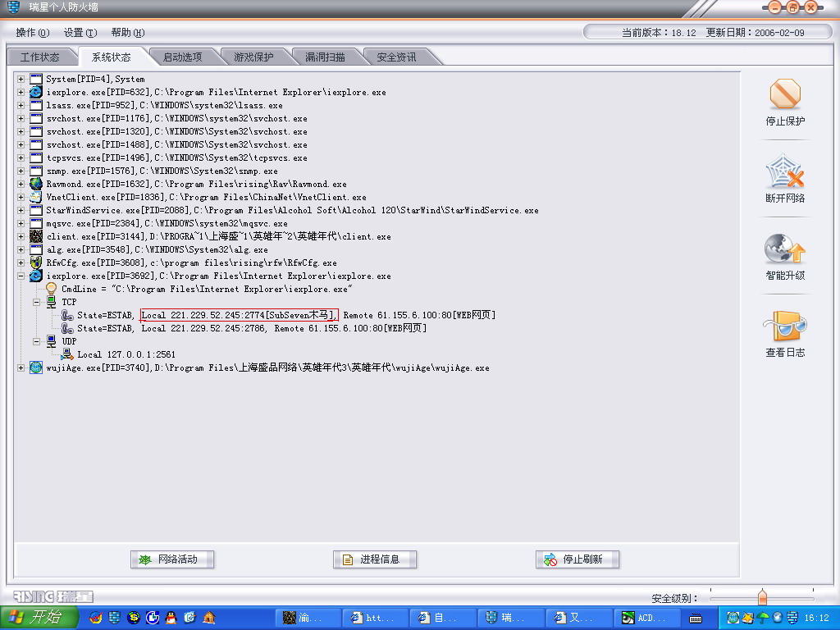Switch to the 安全资讯 tab
Viewport: 840px width, 630px height.
coord(396,57)
